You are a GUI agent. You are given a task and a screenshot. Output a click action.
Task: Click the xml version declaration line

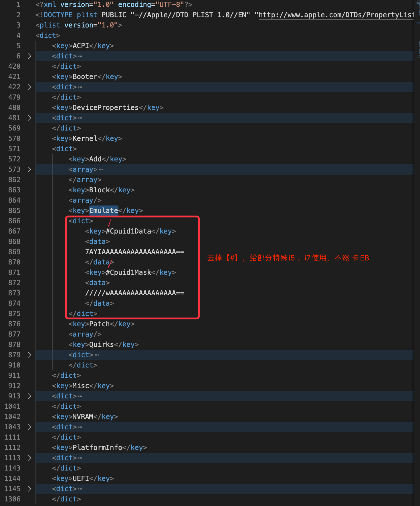(114, 5)
